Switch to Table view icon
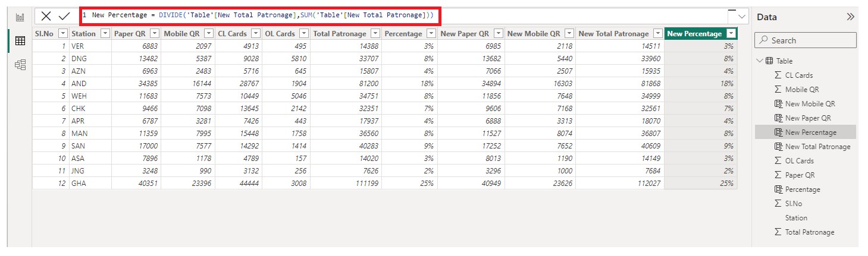This screenshot has height=256, width=868. [x=20, y=41]
